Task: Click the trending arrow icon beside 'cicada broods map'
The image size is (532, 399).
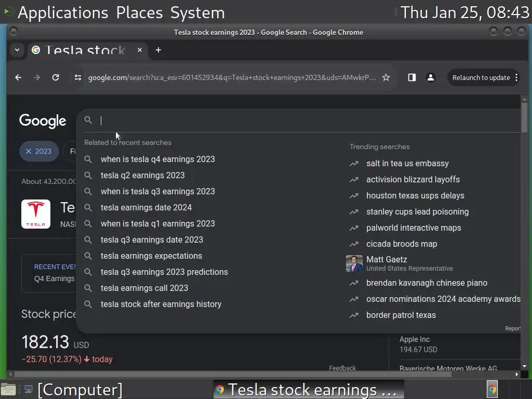Action: click(354, 244)
